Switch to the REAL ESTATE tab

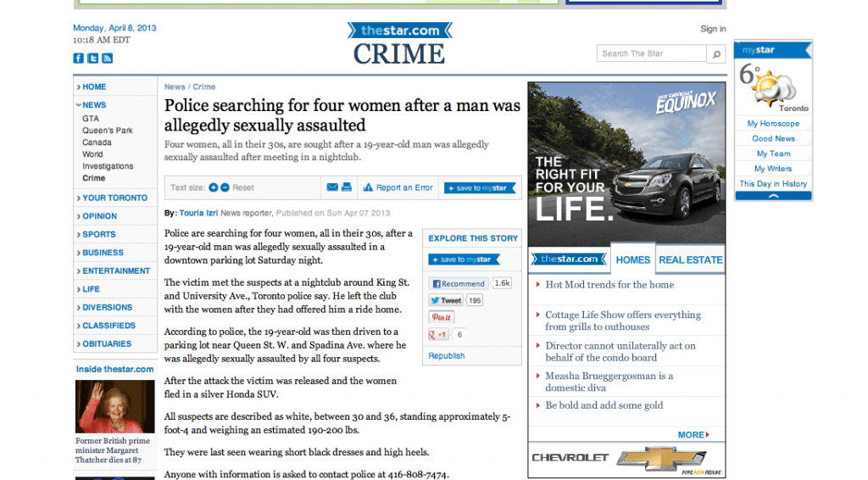pos(690,260)
